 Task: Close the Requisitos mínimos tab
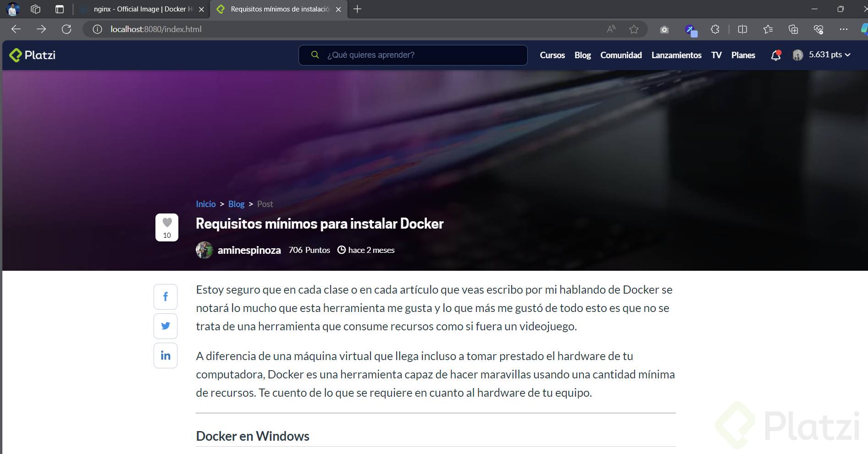[x=338, y=9]
